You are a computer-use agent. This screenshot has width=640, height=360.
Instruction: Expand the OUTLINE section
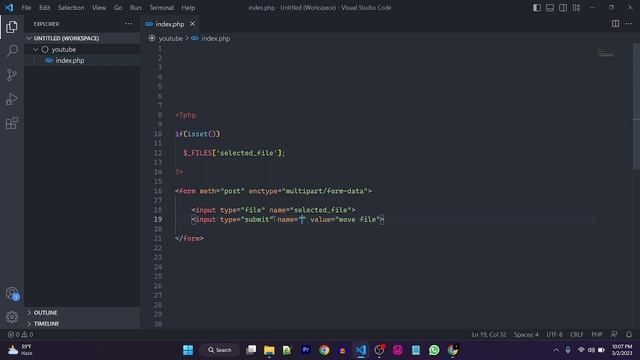(x=82, y=313)
